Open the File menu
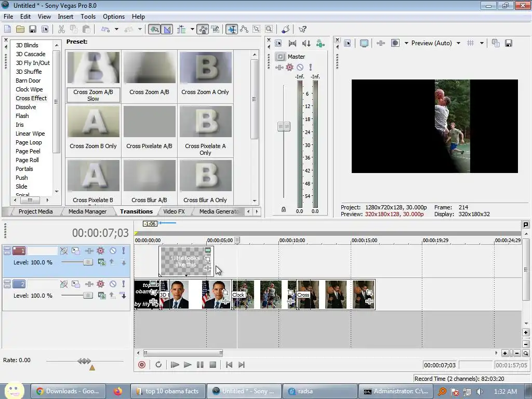This screenshot has width=532, height=399. pyautogui.click(x=8, y=17)
